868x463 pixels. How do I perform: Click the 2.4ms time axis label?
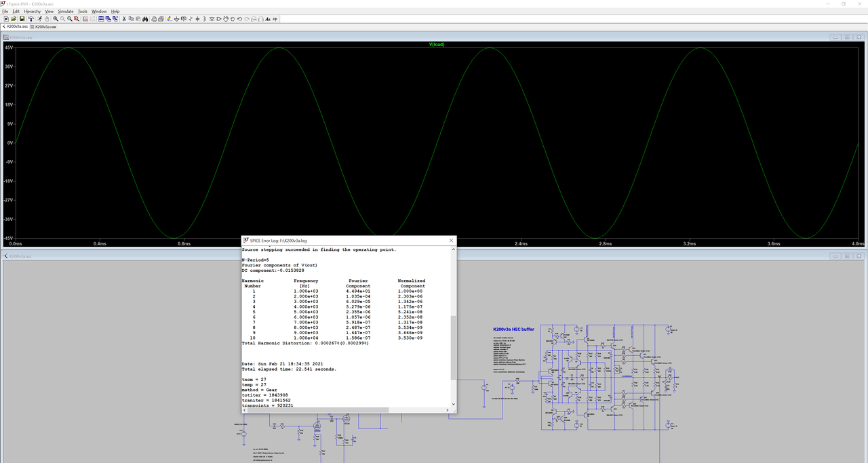coord(521,243)
